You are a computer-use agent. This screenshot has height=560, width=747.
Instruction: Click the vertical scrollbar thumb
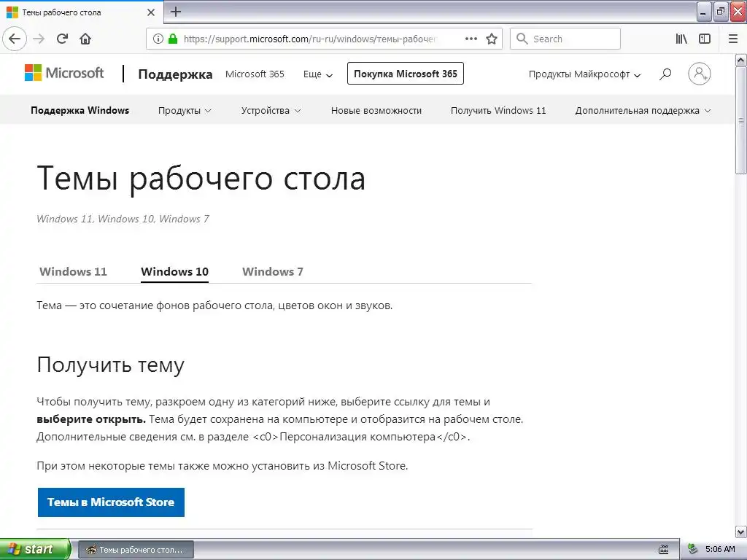coord(741,120)
